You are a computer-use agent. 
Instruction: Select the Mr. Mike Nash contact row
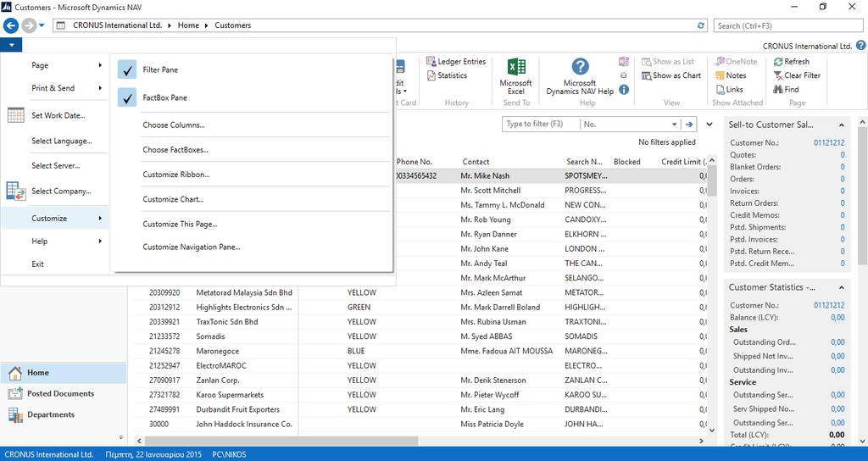pyautogui.click(x=485, y=176)
